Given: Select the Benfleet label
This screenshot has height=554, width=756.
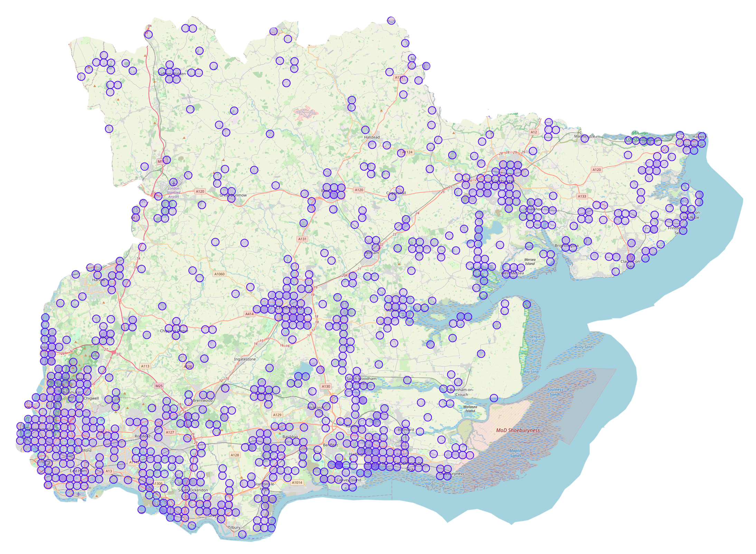Looking at the screenshot, I should tap(330, 445).
